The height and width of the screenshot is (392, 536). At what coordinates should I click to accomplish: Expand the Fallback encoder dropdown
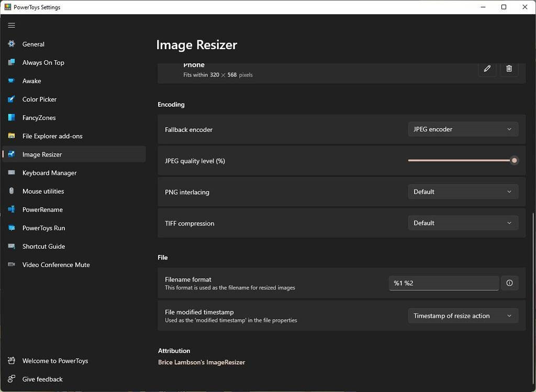[463, 129]
